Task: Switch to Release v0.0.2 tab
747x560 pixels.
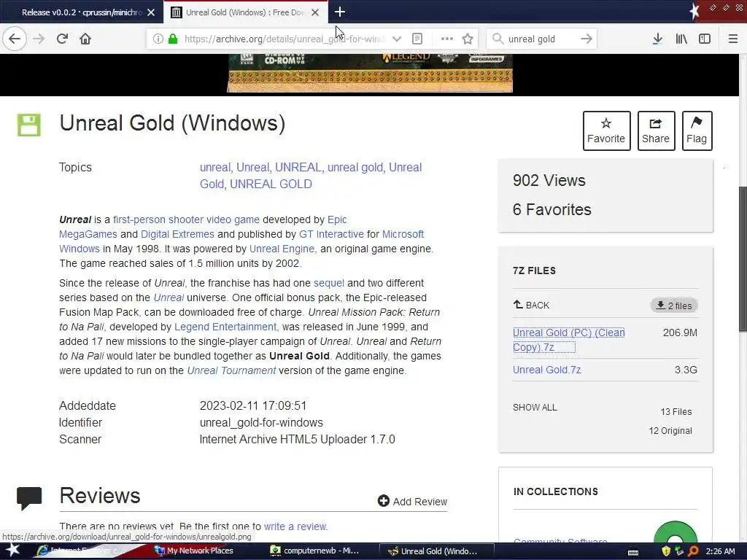Action: 81,12
